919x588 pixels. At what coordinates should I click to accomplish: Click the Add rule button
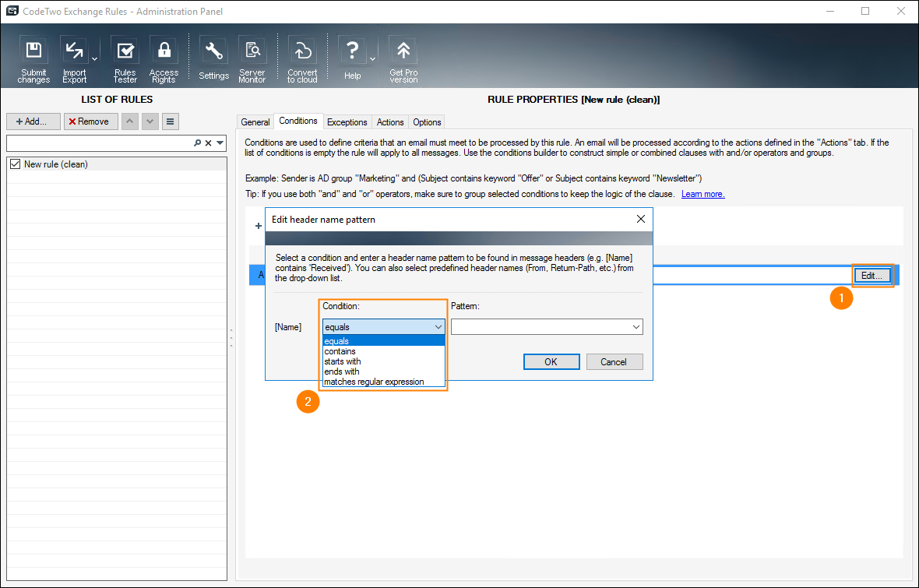(x=33, y=121)
